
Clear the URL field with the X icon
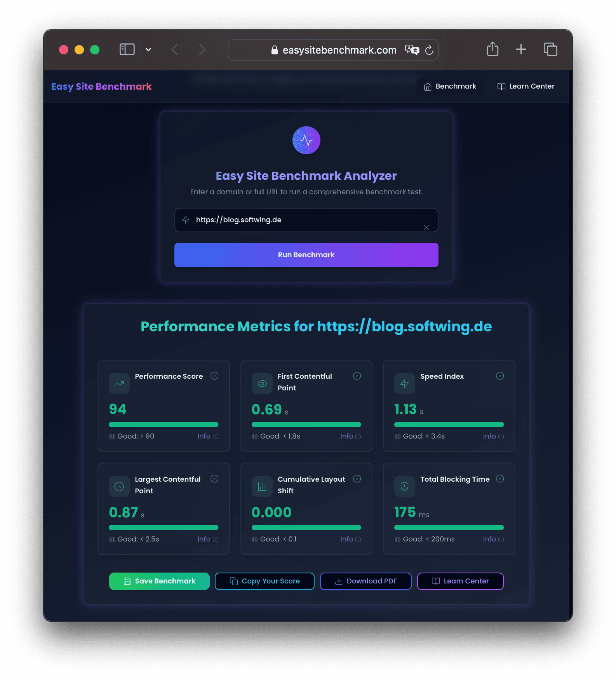tap(426, 227)
